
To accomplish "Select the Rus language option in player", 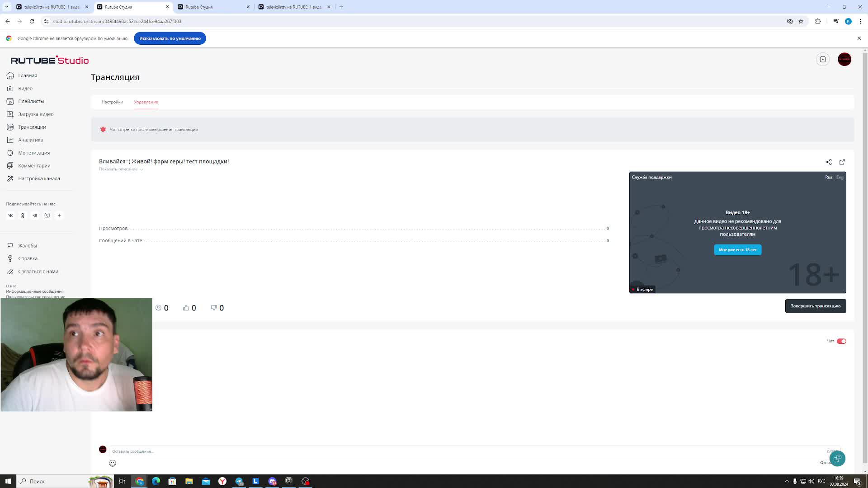I will point(828,177).
